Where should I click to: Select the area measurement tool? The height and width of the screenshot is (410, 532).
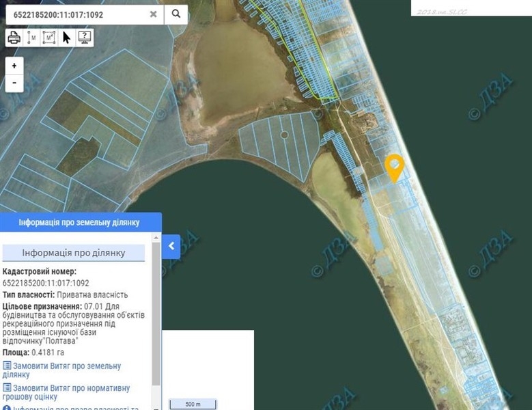click(49, 38)
